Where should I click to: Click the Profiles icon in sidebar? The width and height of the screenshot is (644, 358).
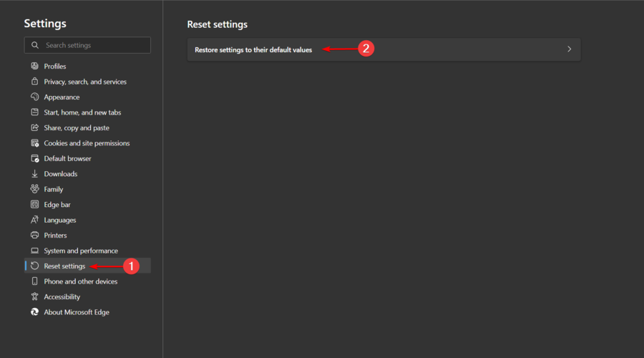pos(34,67)
